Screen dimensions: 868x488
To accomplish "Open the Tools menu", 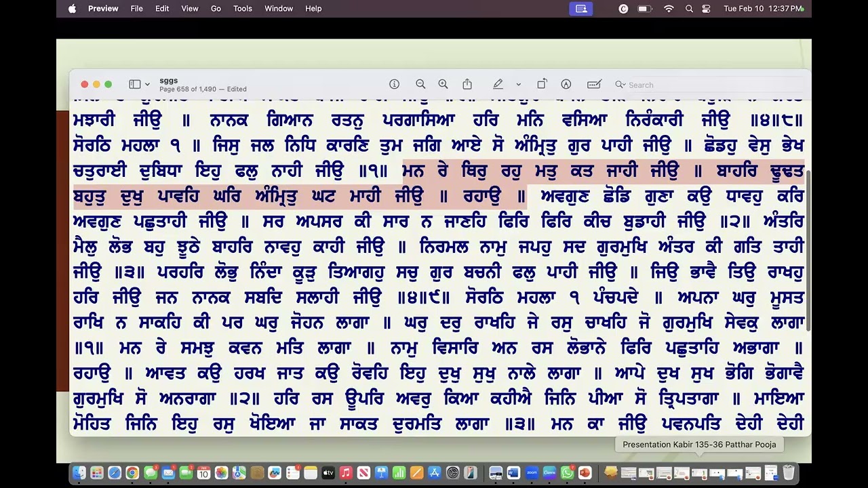I will (242, 8).
